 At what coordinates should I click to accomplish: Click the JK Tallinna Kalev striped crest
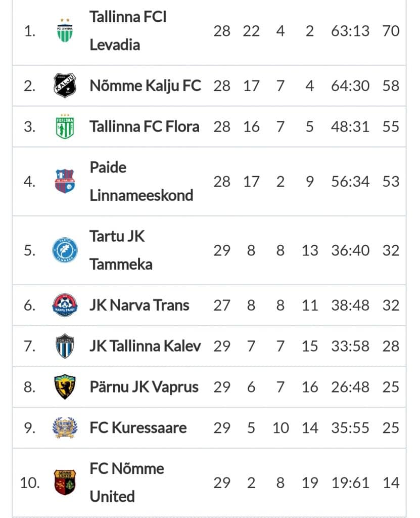pyautogui.click(x=65, y=346)
